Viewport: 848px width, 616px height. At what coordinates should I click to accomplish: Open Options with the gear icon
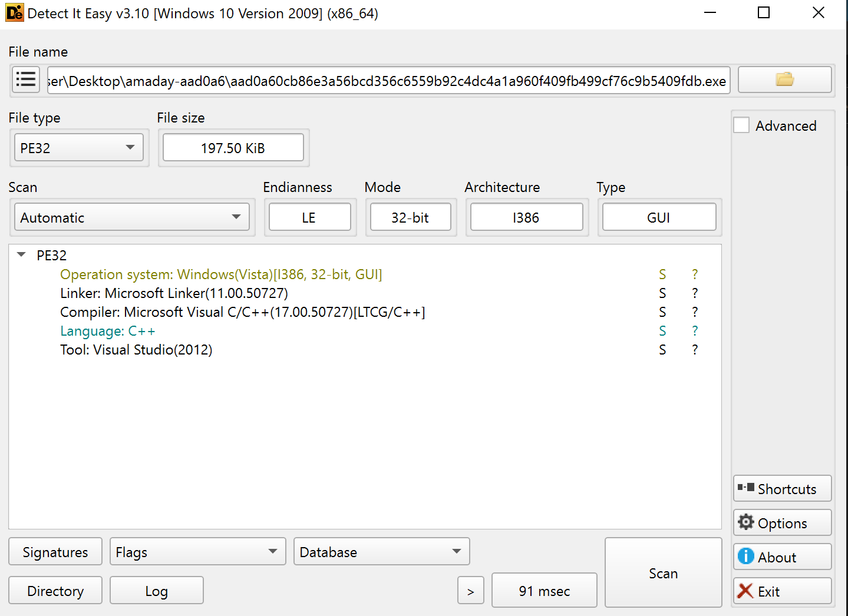point(746,522)
